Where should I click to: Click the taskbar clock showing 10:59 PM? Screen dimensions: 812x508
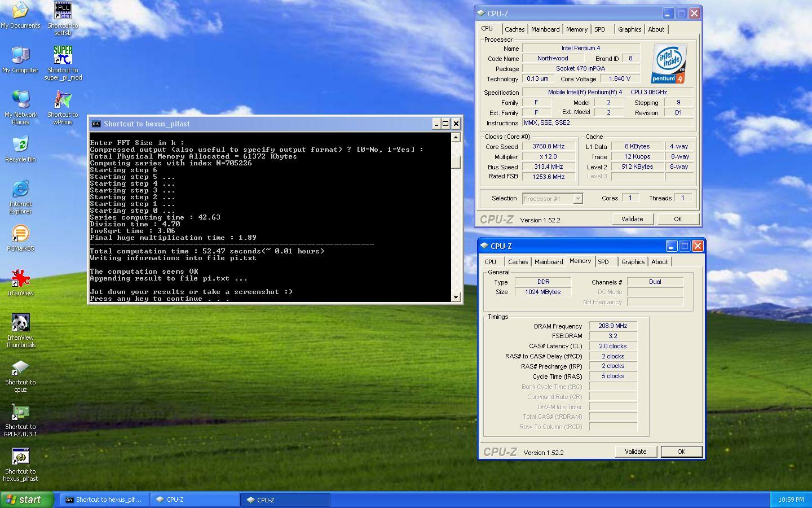click(791, 500)
